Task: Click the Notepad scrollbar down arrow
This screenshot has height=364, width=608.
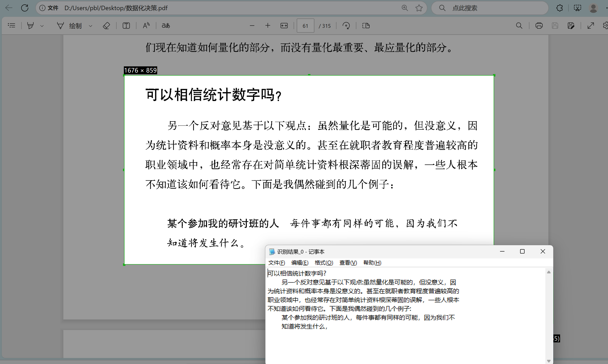Action: (x=549, y=361)
